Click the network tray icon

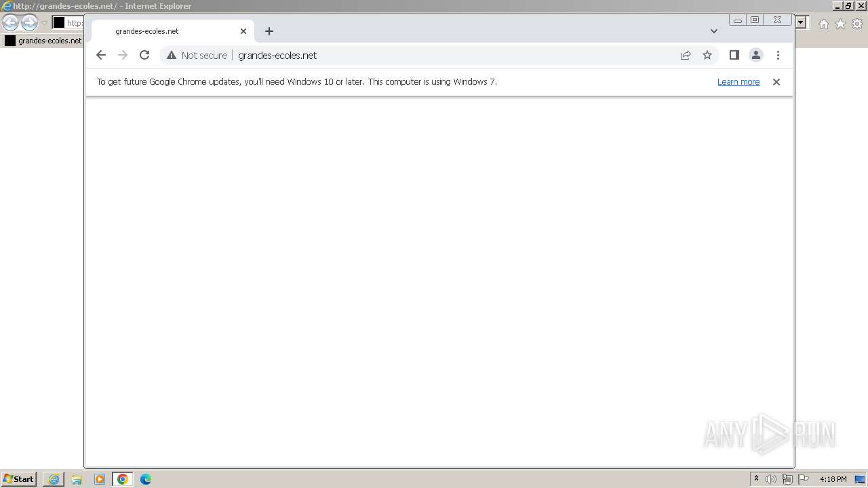787,479
